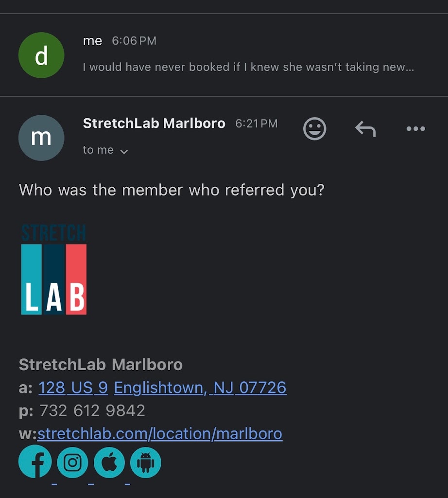Tap the green "d" sender avatar
This screenshot has width=448, height=498.
[x=41, y=55]
